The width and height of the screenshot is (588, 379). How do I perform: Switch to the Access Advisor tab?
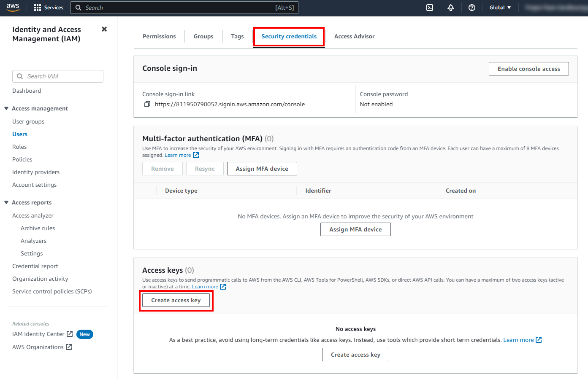(x=354, y=36)
